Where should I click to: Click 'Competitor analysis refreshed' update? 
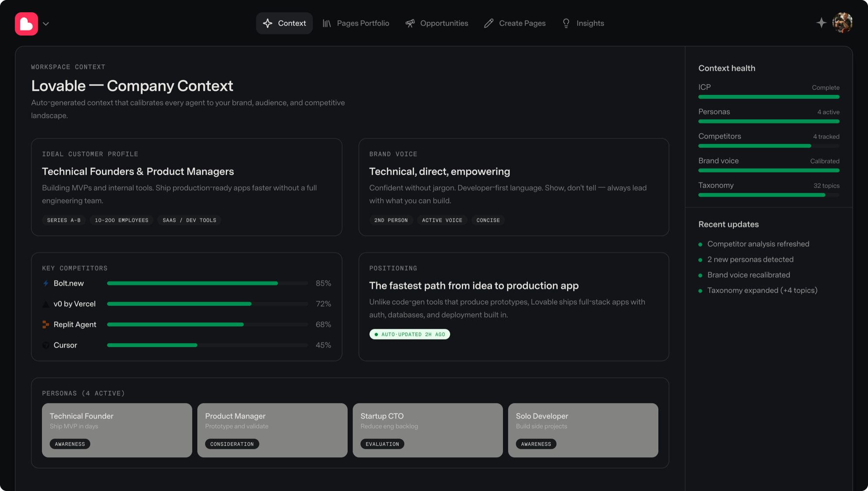[758, 244]
